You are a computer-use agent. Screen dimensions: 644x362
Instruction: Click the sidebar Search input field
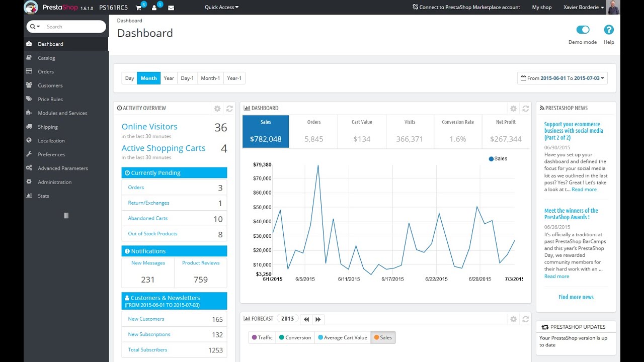pyautogui.click(x=73, y=27)
